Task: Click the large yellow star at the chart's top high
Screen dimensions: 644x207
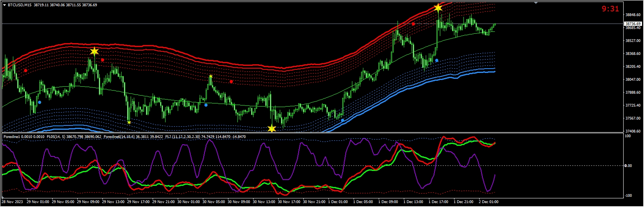Action: pos(438,7)
